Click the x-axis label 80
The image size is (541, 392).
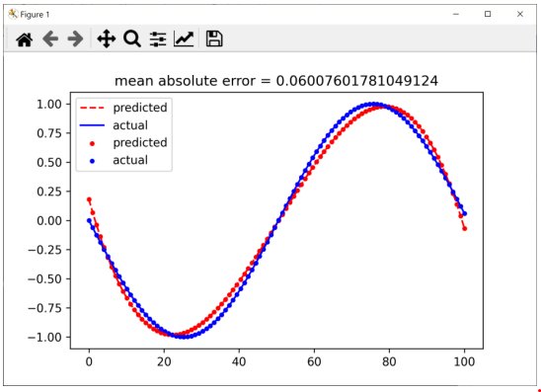click(389, 362)
